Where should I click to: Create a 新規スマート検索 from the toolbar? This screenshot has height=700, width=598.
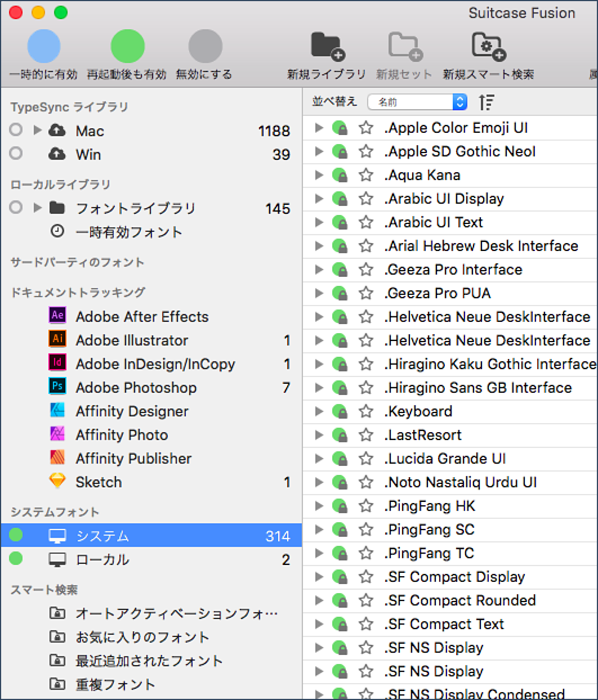click(x=488, y=47)
